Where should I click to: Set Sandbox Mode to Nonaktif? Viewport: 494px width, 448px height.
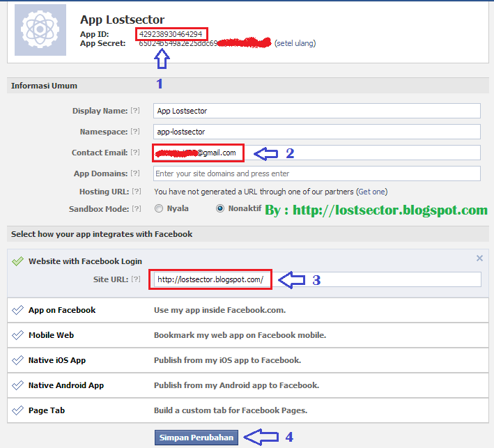tap(220, 208)
